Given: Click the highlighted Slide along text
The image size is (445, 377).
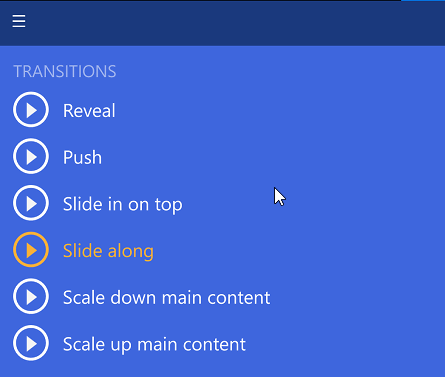Looking at the screenshot, I should coord(108,251).
